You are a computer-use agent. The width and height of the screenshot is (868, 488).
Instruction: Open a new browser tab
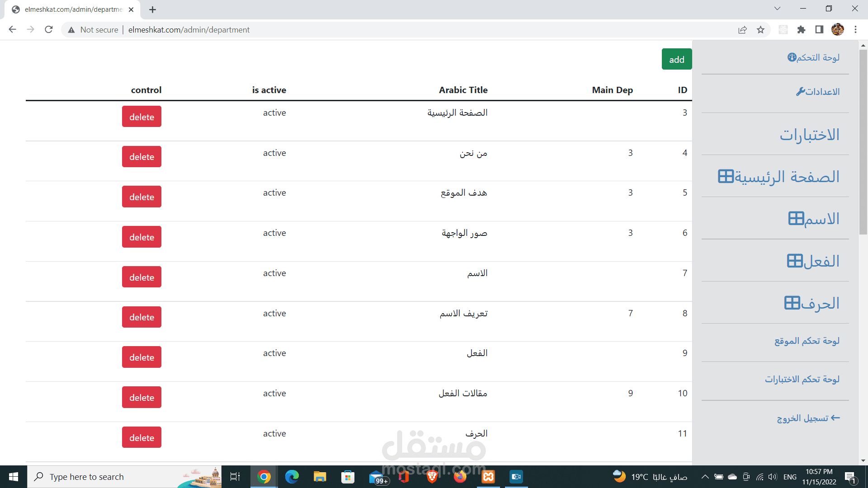(152, 9)
